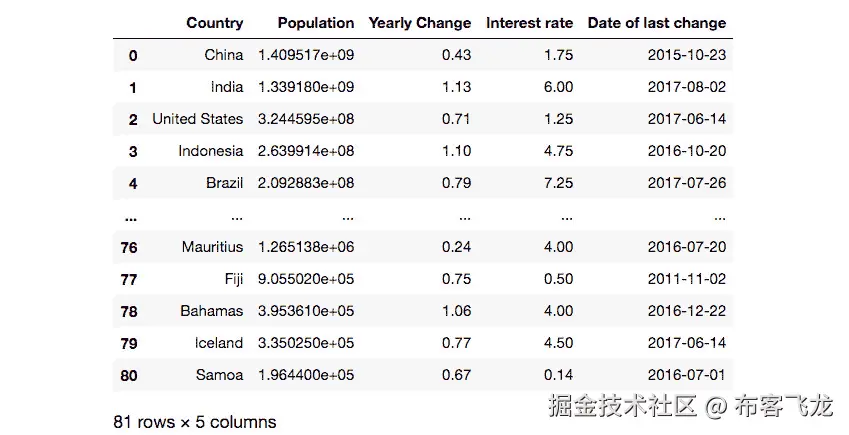Click the 81 rows × 5 columns summary
The height and width of the screenshot is (435, 849).
pos(195,422)
